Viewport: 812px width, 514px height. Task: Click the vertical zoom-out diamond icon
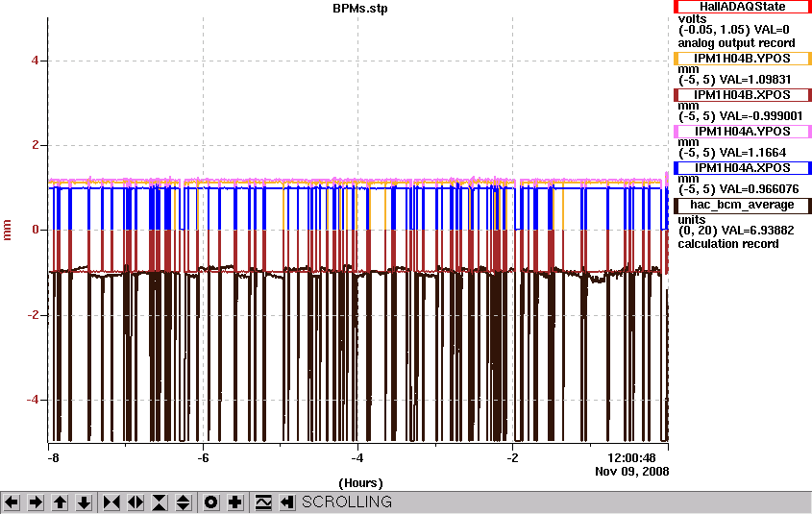tap(184, 502)
